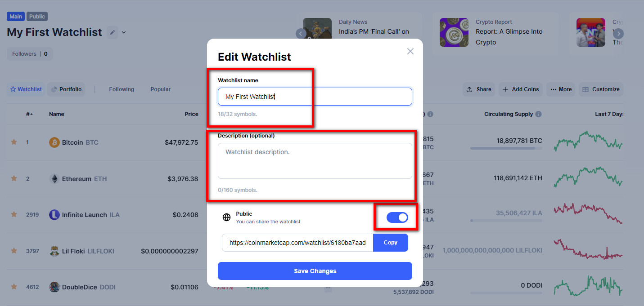The width and height of the screenshot is (644, 306).
Task: Click the pencil edit icon by watchlist title
Action: point(113,32)
